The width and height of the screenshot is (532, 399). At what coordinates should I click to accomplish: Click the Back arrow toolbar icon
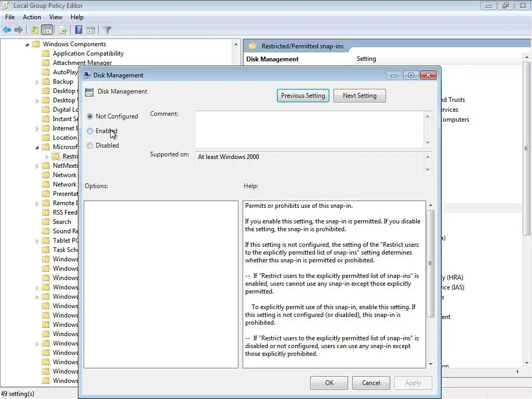coord(7,30)
